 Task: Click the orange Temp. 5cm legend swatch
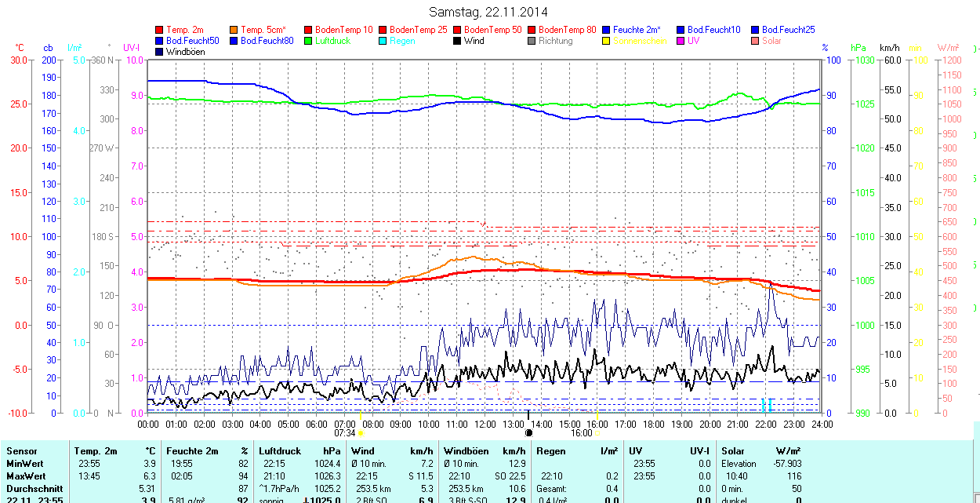pyautogui.click(x=234, y=30)
